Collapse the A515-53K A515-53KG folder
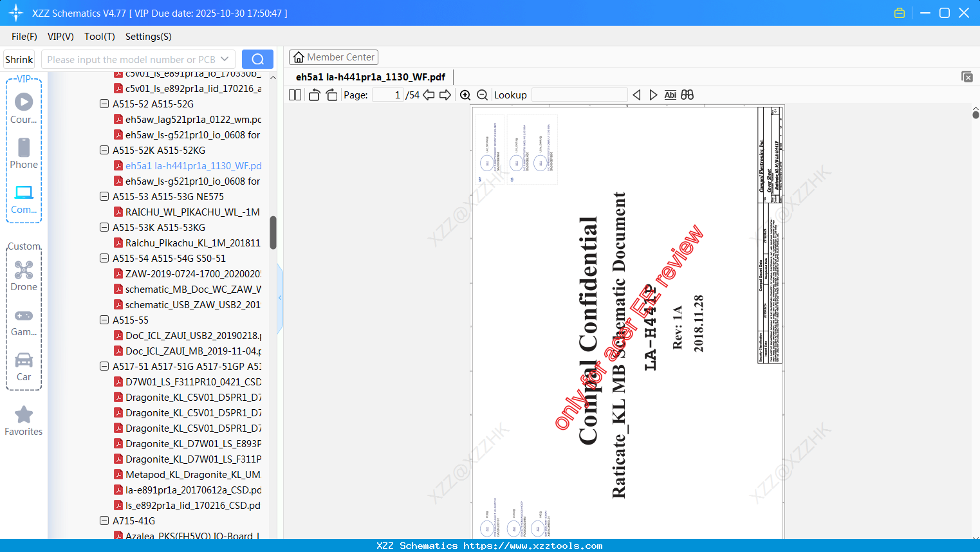980x552 pixels. pyautogui.click(x=104, y=227)
